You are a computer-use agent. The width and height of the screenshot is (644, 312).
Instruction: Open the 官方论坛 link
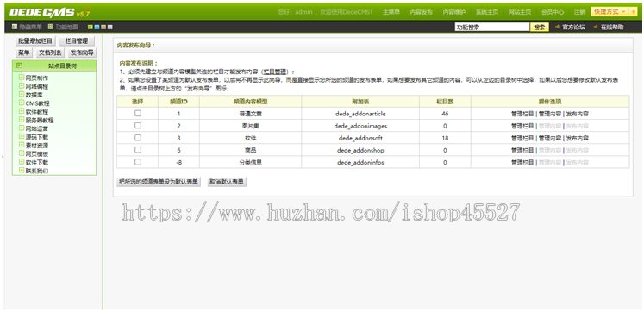click(573, 28)
